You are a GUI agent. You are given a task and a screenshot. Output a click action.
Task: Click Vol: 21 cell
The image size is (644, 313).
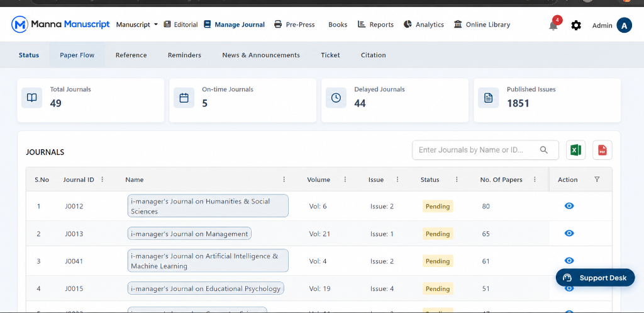point(319,234)
